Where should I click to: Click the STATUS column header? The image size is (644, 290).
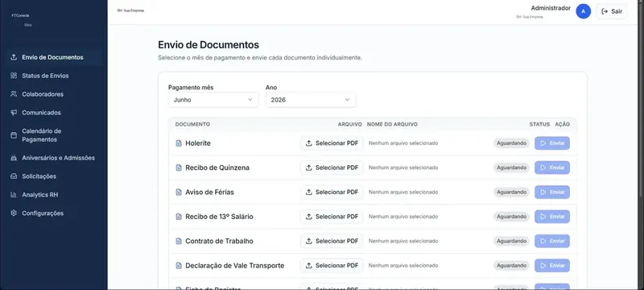point(539,125)
